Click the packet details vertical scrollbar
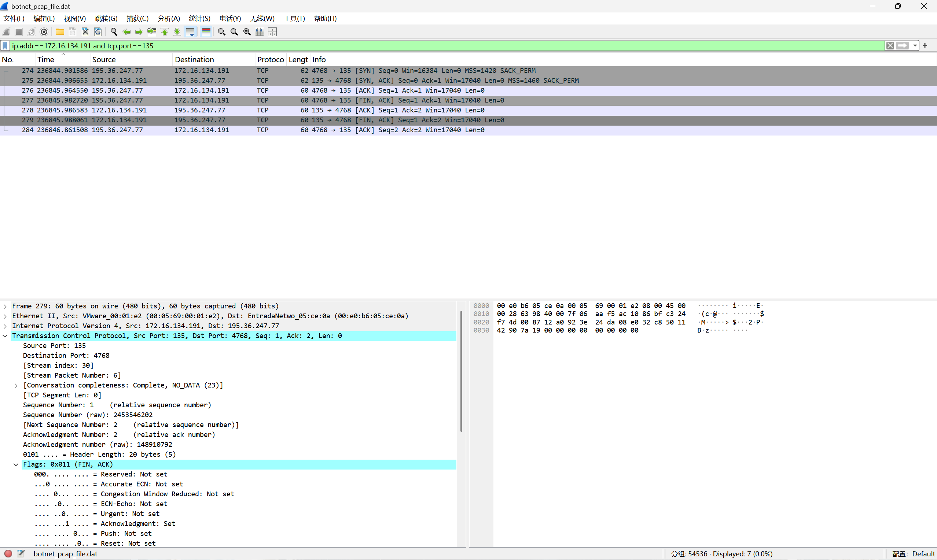 (x=461, y=371)
